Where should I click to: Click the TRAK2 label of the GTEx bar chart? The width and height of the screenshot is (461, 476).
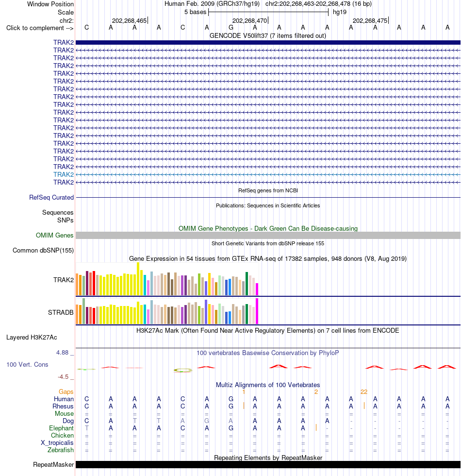pos(64,280)
